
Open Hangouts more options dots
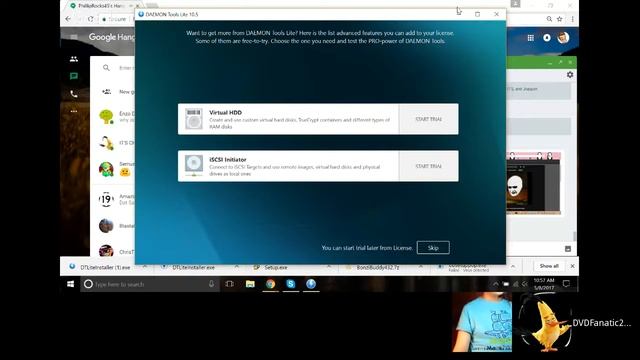click(x=74, y=111)
